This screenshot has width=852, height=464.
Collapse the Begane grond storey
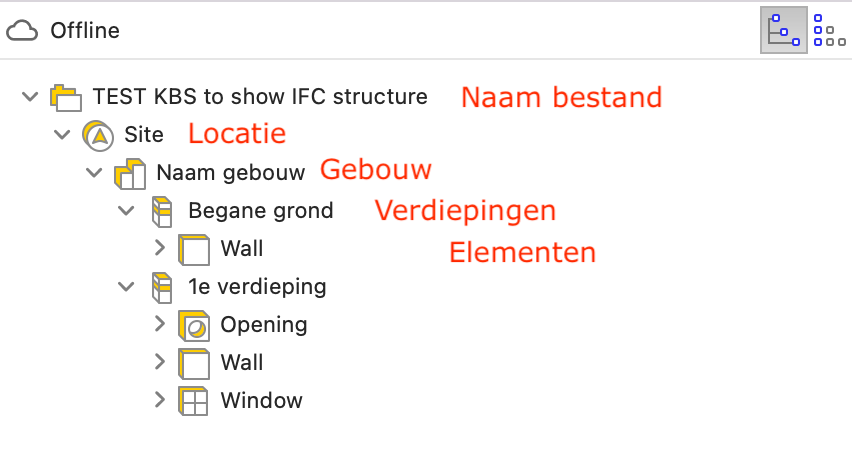tap(126, 210)
